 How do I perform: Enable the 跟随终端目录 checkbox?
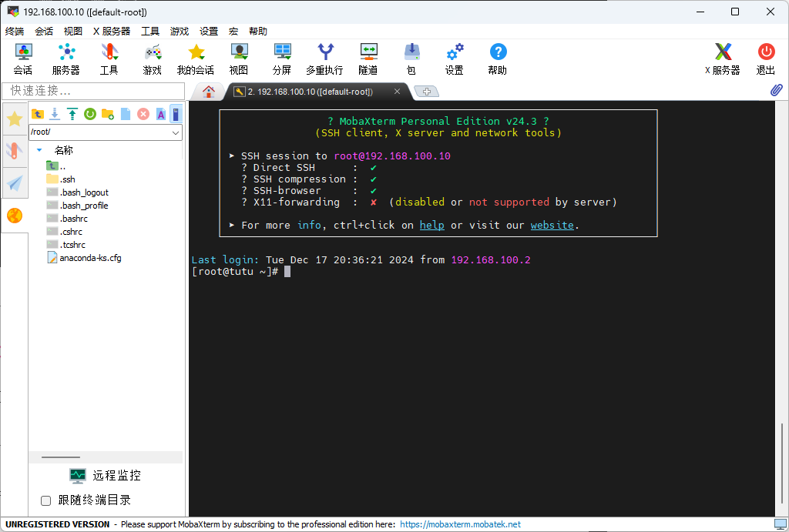(x=46, y=500)
